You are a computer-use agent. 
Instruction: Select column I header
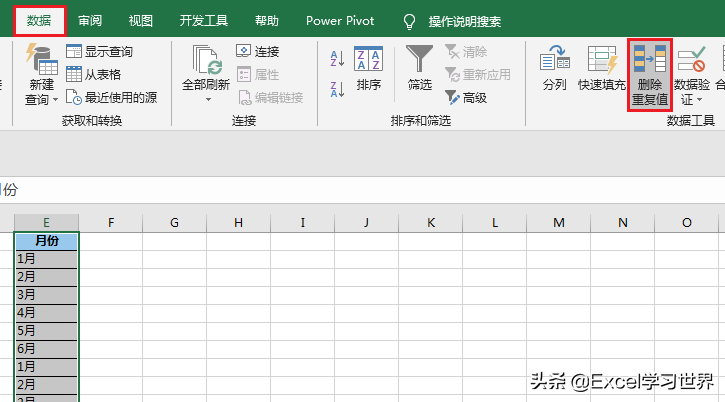(x=302, y=223)
